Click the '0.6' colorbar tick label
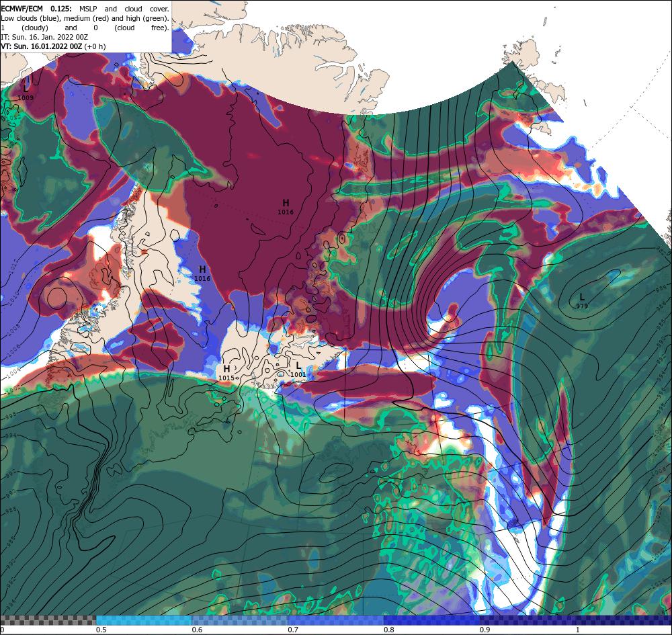The image size is (672, 635). (x=197, y=630)
